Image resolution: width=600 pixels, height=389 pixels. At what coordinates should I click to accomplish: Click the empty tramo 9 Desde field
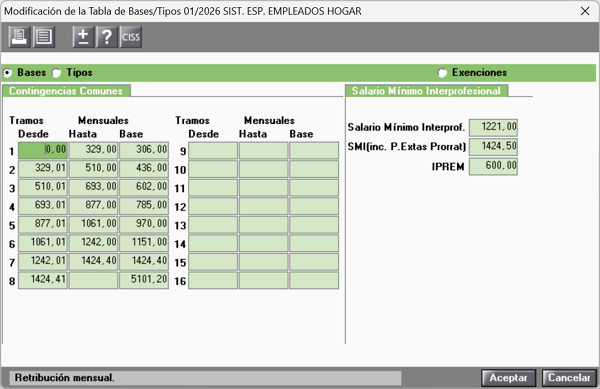pos(213,150)
